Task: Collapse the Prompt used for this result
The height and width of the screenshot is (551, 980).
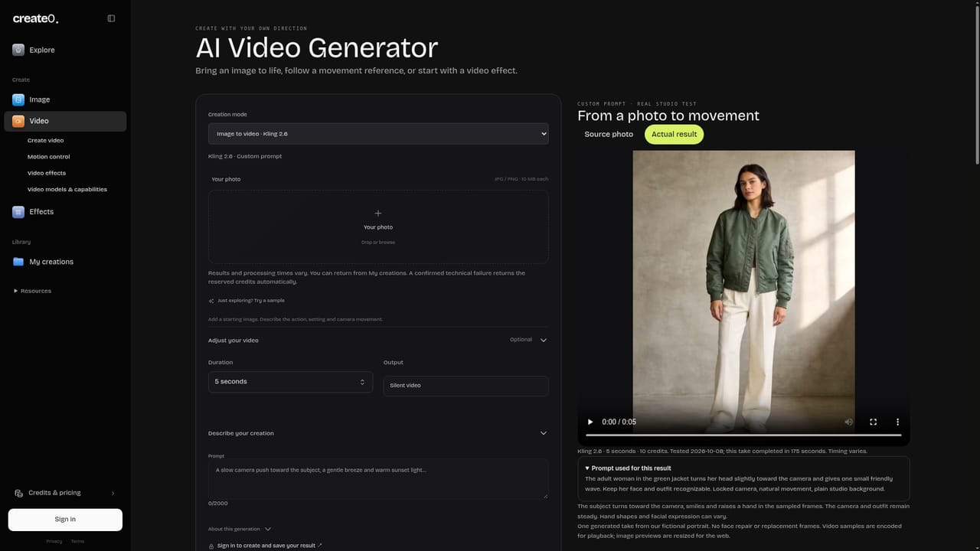Action: coord(628,468)
